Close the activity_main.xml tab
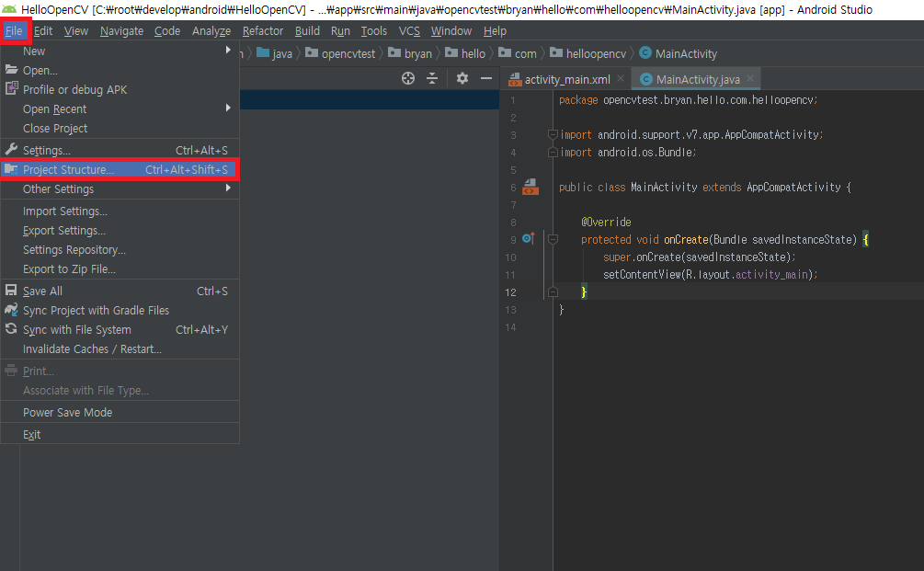924x571 pixels. (621, 78)
